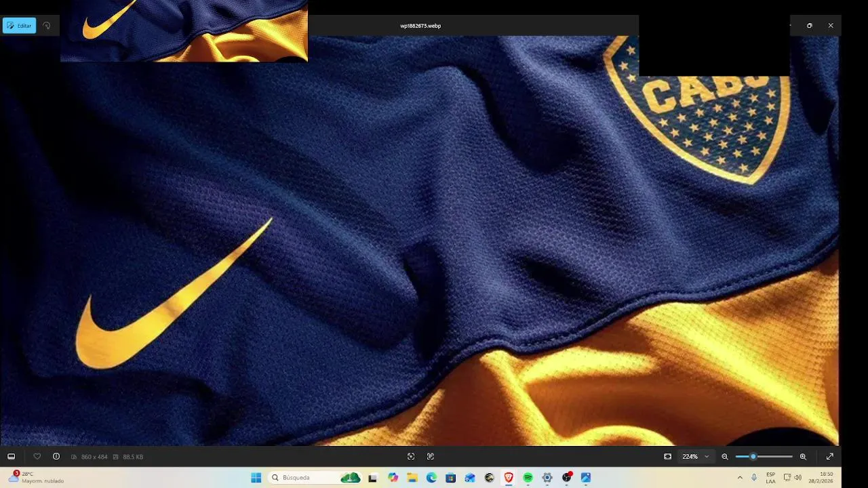This screenshot has height=488, width=868.
Task: Open the Windows Start menu
Action: [256, 478]
